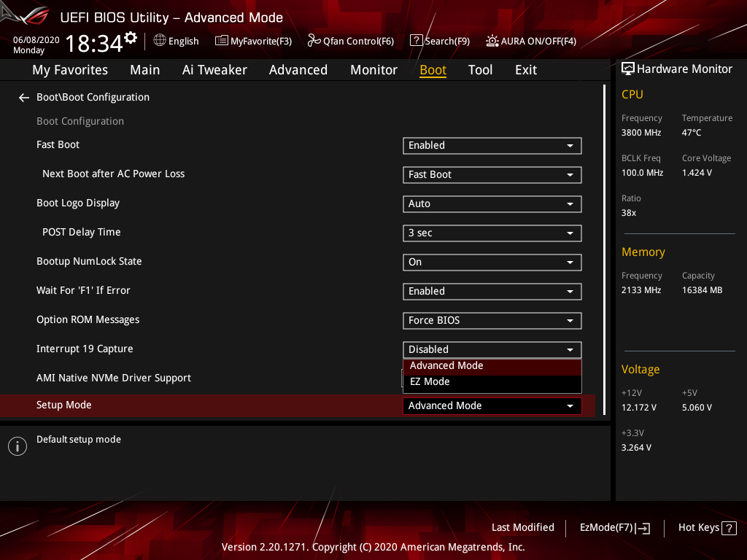
Task: Select Advanced Mode in the dropdown list
Action: pos(492,366)
